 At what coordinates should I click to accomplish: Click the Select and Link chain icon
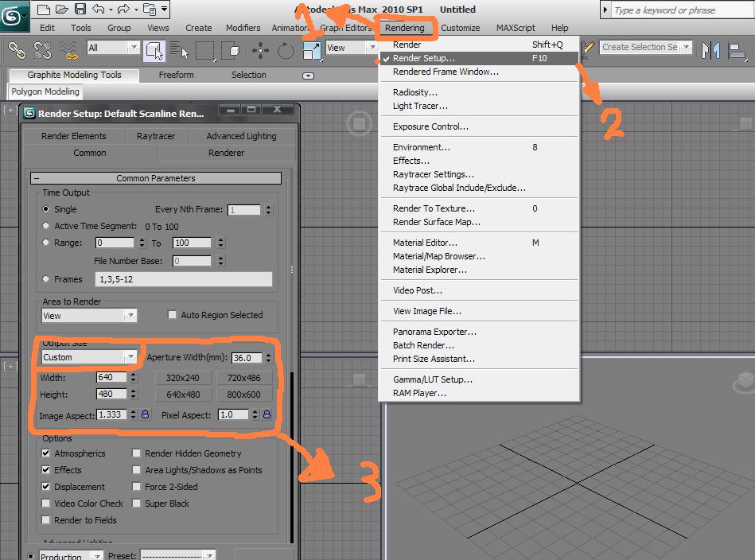point(17,49)
